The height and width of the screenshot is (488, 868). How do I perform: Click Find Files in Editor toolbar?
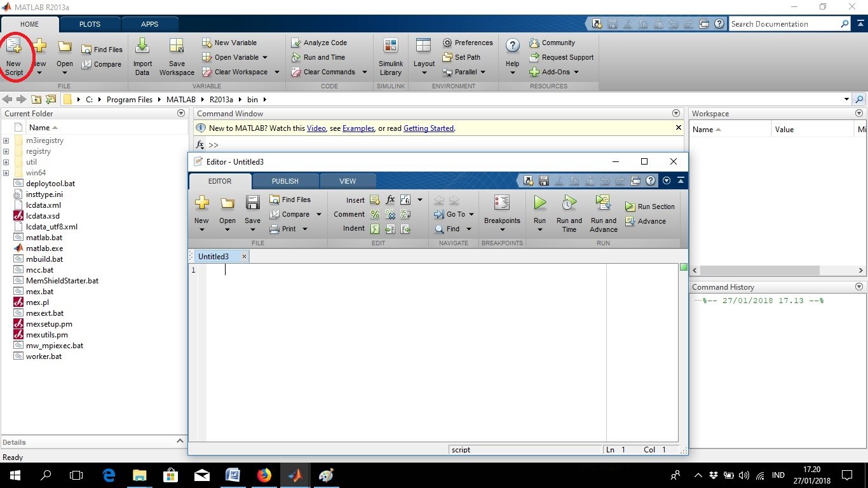[290, 200]
